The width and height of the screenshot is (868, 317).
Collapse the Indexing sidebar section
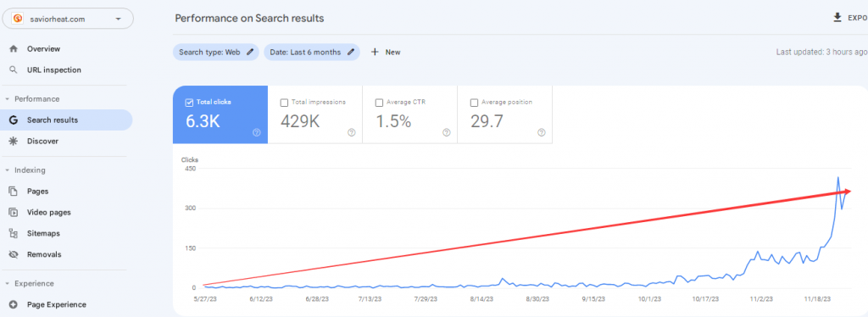(x=7, y=170)
